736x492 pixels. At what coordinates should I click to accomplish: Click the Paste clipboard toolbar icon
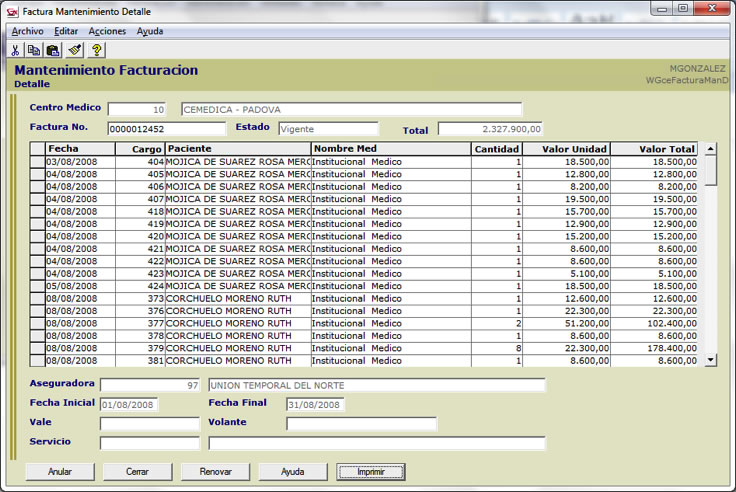[x=54, y=50]
